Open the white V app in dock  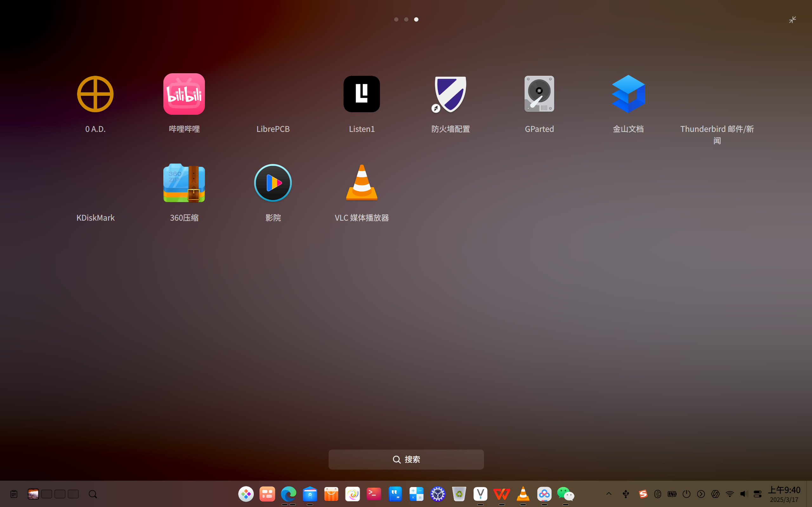480,494
